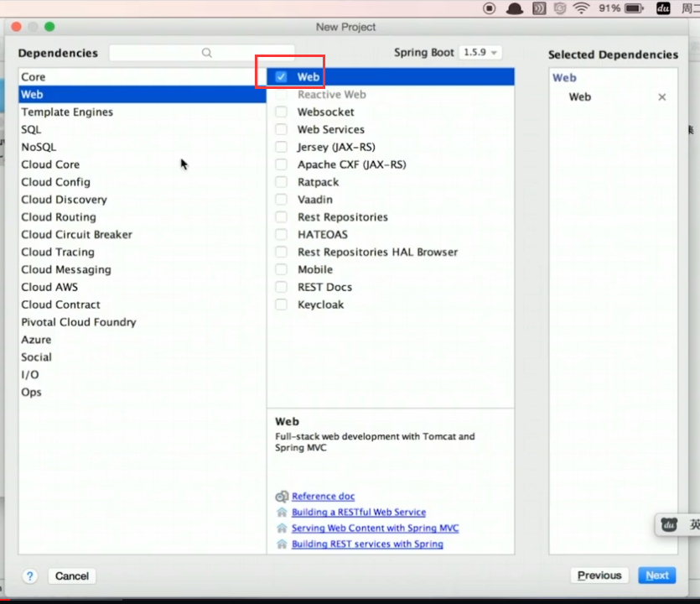Click the screen recording icon in menu bar
Image resolution: width=700 pixels, height=604 pixels.
pos(490,8)
